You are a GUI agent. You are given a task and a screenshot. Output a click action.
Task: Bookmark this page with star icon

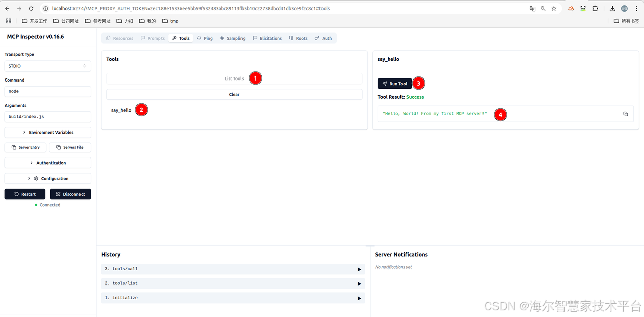click(554, 9)
